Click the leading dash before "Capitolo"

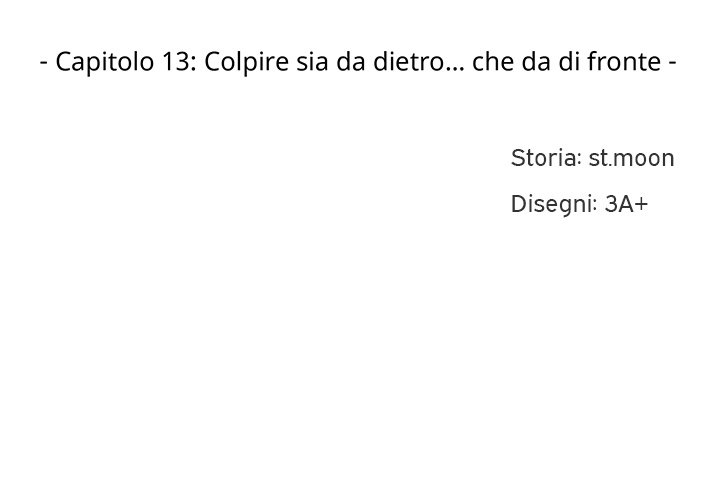[x=44, y=63]
